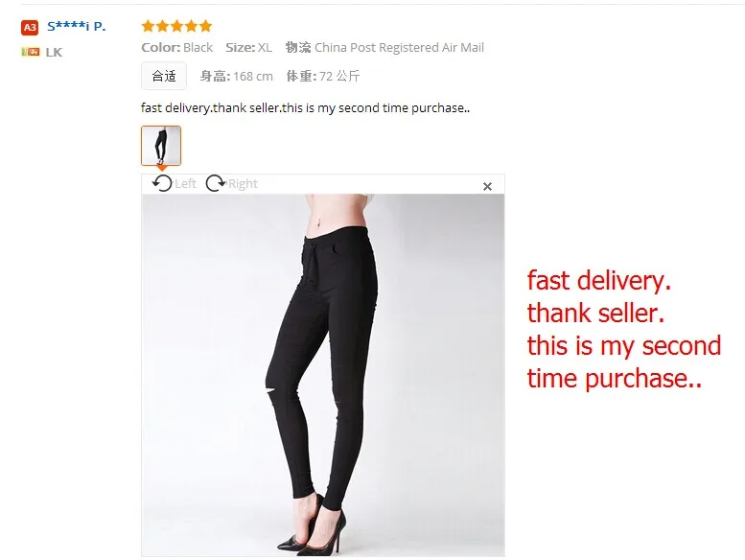
Task: Click the A3 member level badge
Action: tap(30, 28)
